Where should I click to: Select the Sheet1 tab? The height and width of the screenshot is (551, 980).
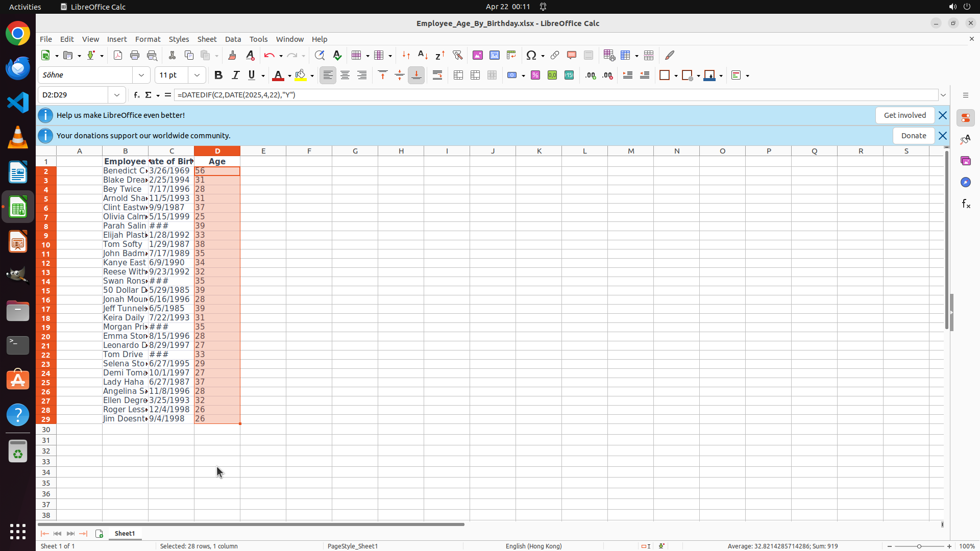pos(125,534)
